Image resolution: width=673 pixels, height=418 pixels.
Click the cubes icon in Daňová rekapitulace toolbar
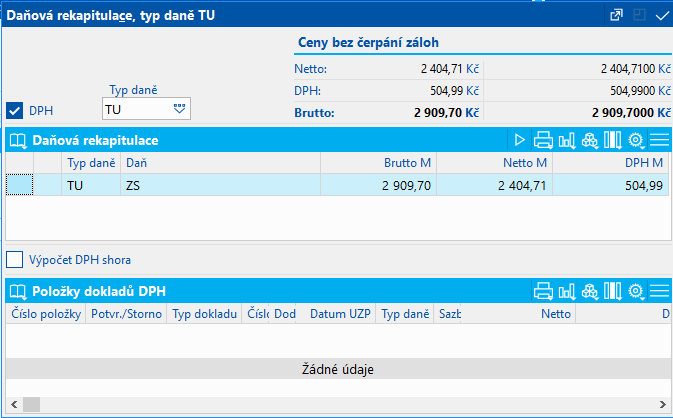pyautogui.click(x=589, y=140)
